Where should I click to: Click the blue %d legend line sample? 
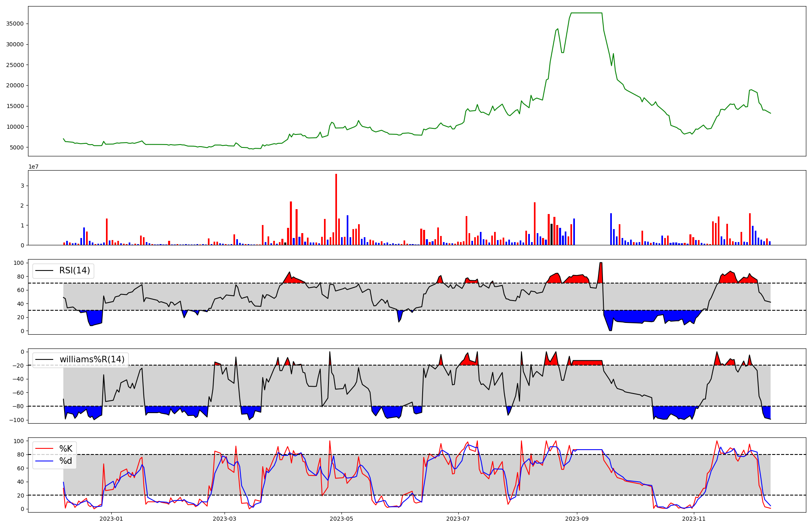pos(44,461)
